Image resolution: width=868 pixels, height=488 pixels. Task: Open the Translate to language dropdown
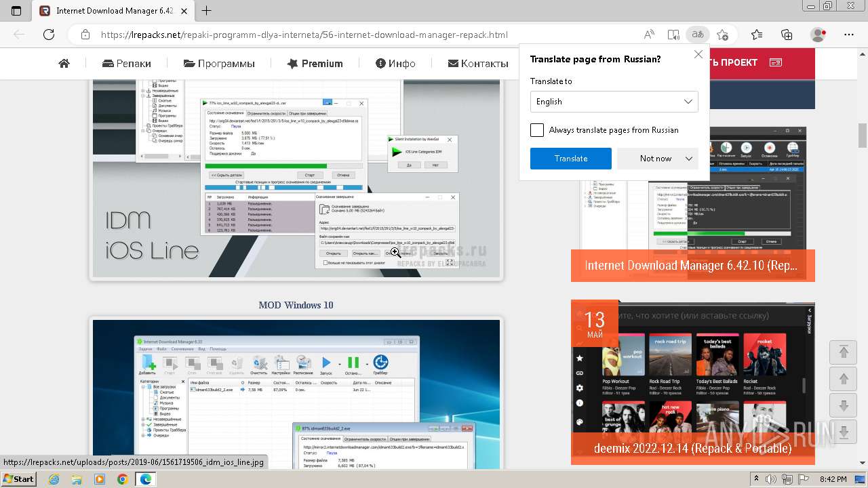(x=614, y=102)
